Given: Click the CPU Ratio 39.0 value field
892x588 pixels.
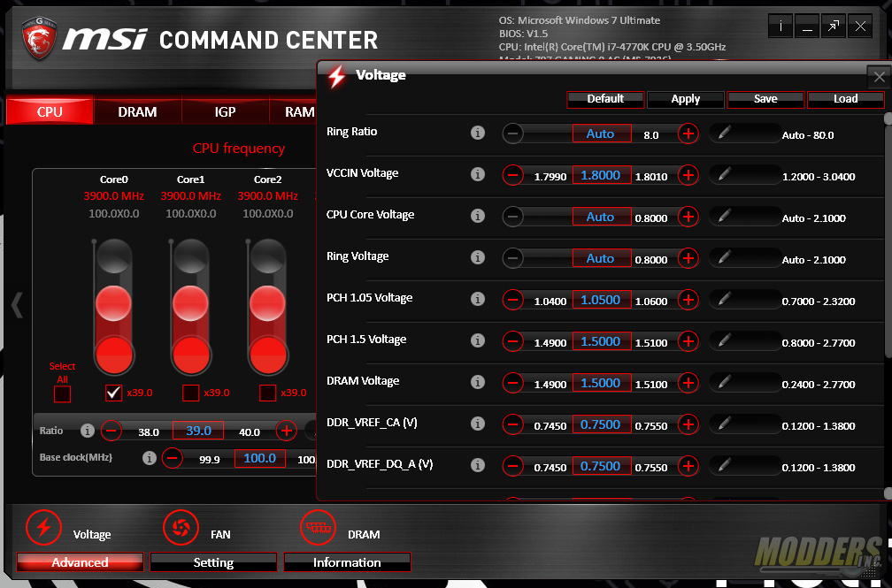Looking at the screenshot, I should pos(198,431).
